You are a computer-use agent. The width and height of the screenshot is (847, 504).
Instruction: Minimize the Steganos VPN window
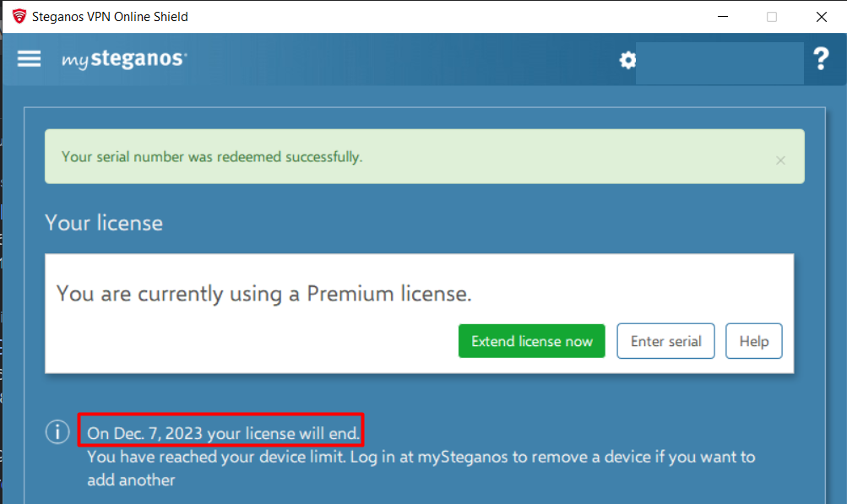tap(723, 17)
